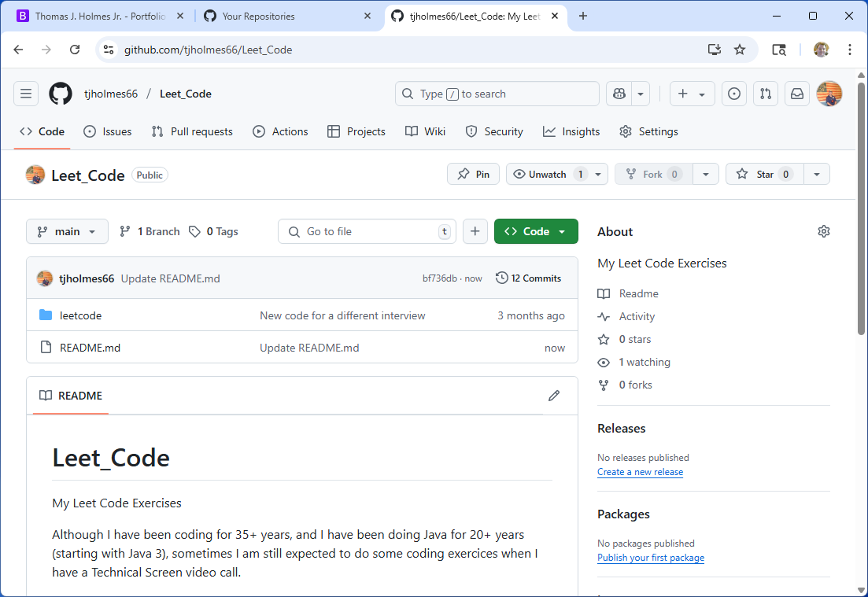The width and height of the screenshot is (868, 597).
Task: Go back in browser history
Action: tap(18, 50)
